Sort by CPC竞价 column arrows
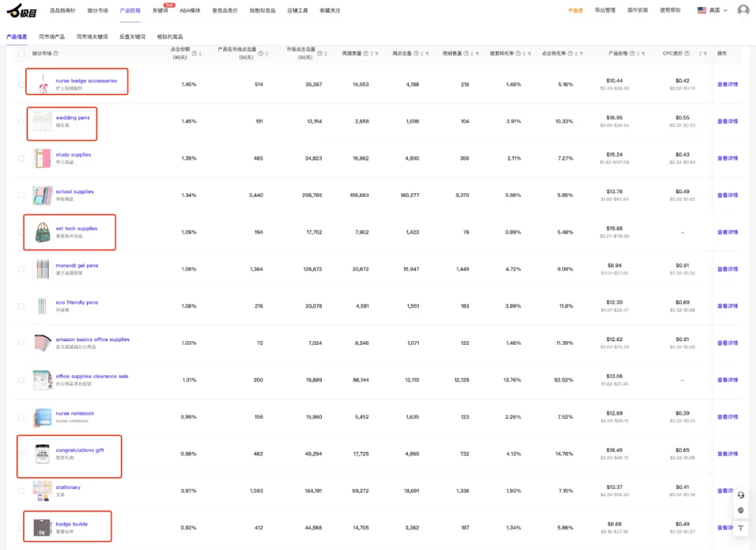Image resolution: width=756 pixels, height=550 pixels. coord(700,53)
